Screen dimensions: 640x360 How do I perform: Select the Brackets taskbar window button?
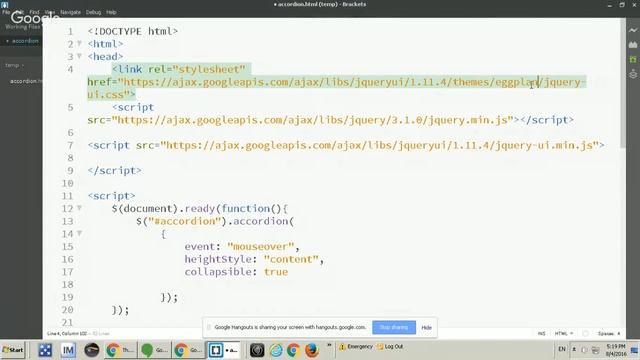(223, 350)
